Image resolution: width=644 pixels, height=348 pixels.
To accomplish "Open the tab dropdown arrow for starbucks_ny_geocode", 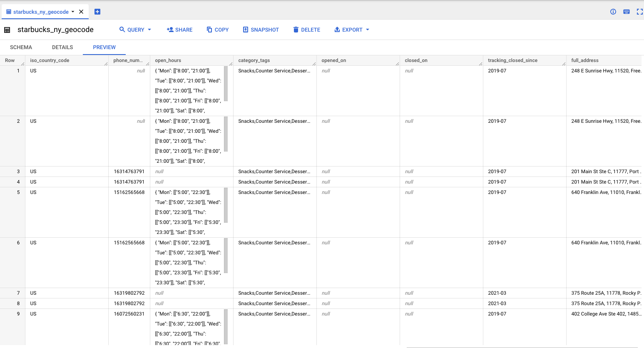I will [73, 12].
